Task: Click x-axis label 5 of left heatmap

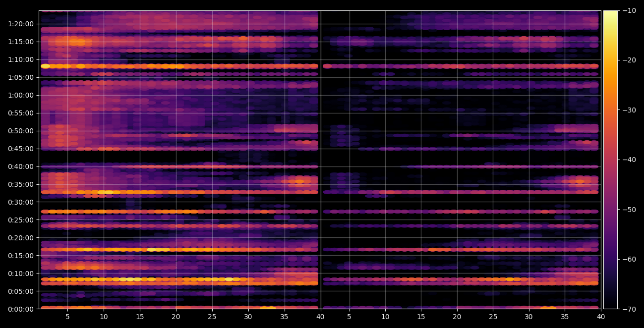Action: (x=67, y=317)
